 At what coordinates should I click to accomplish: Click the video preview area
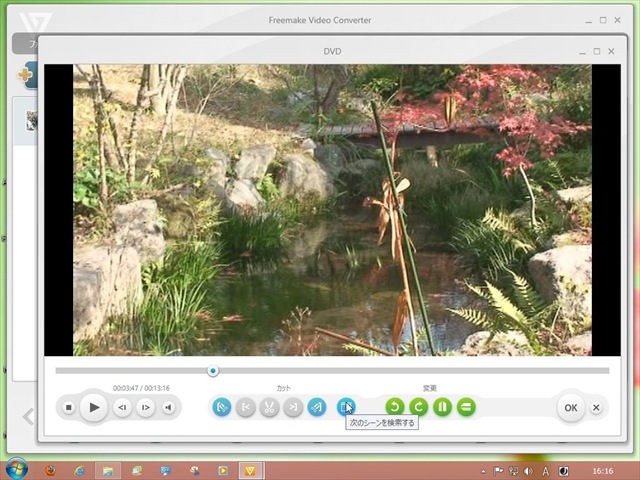pos(318,210)
